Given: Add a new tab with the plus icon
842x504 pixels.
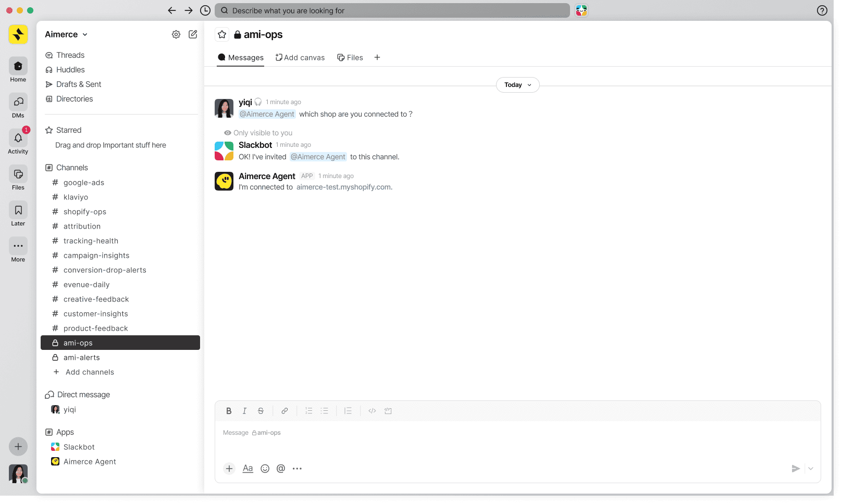Looking at the screenshot, I should 377,57.
